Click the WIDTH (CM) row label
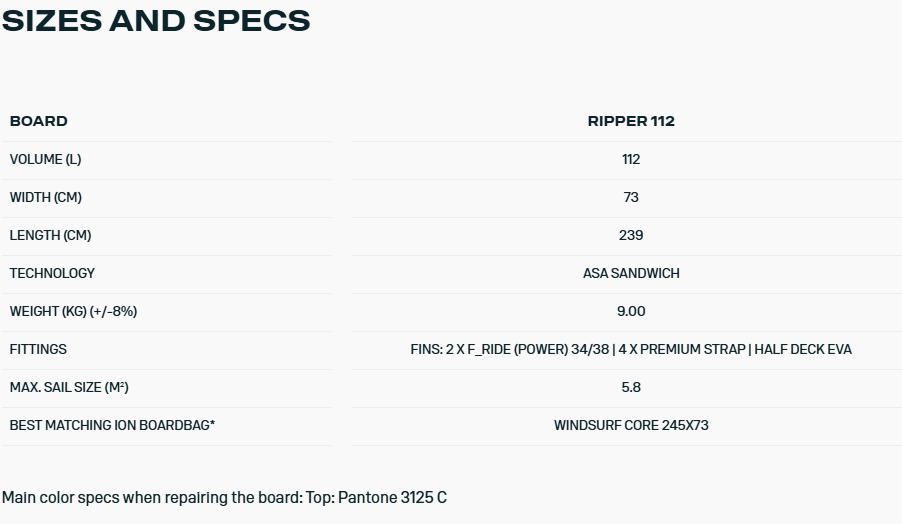This screenshot has height=524, width=902. (46, 197)
